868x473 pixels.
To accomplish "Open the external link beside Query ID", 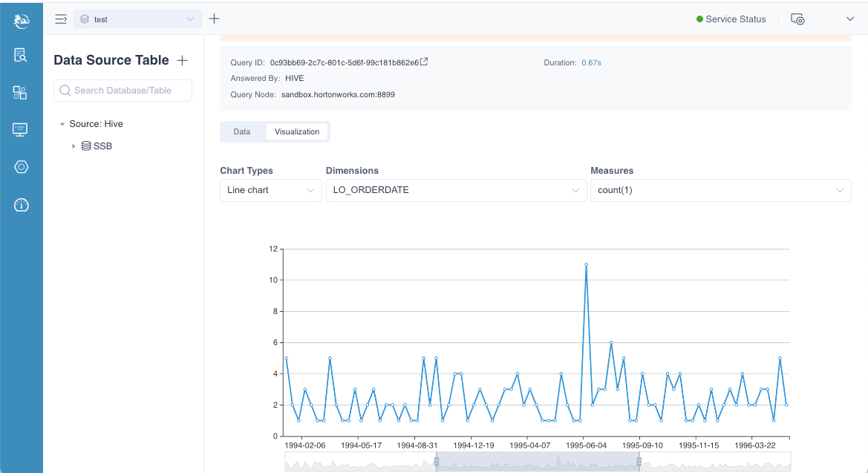I will [x=424, y=62].
